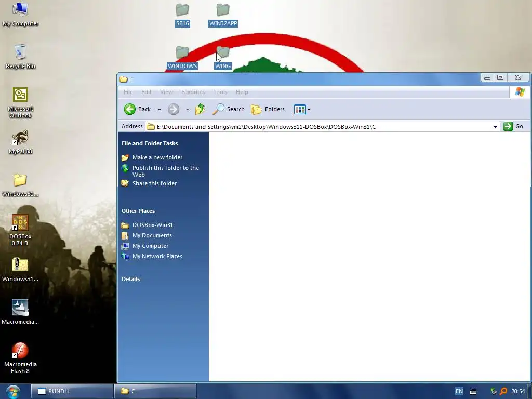Go to My Computer in Other Places
The image size is (532, 399).
tap(150, 246)
